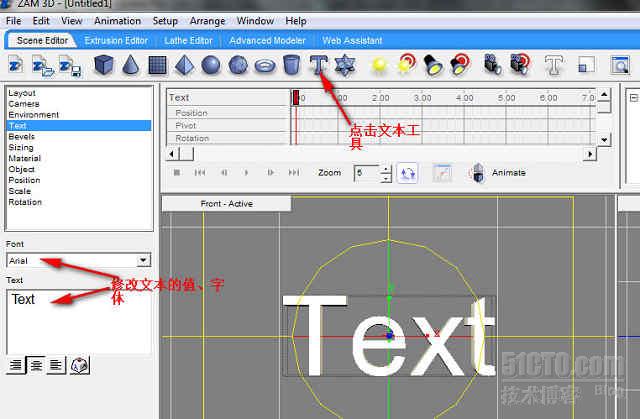
Task: Add a camera to scene
Action: 493,65
